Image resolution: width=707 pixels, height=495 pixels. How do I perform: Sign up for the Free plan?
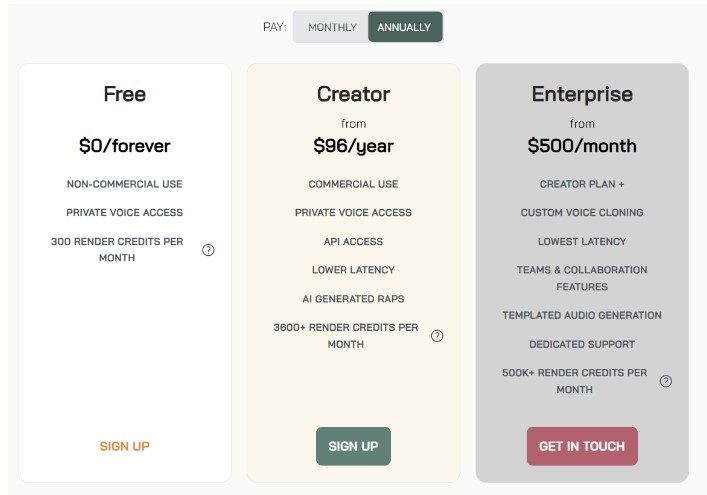[125, 446]
